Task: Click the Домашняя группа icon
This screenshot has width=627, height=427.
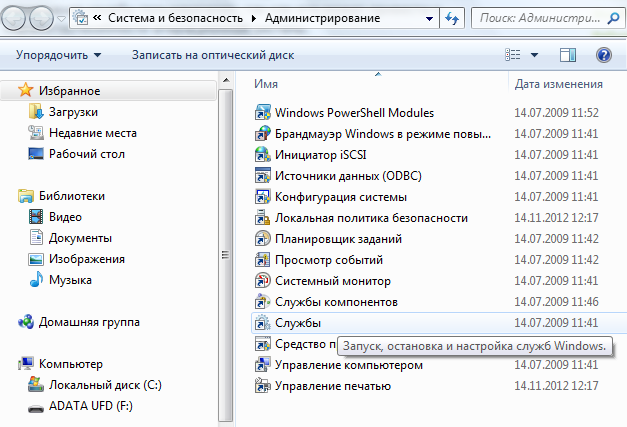Action: (26, 321)
